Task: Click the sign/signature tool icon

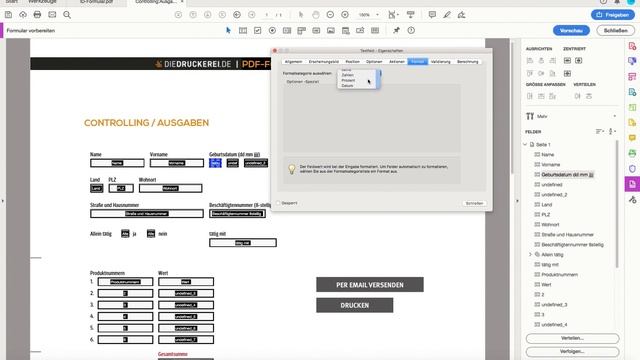Action: pyautogui.click(x=461, y=15)
